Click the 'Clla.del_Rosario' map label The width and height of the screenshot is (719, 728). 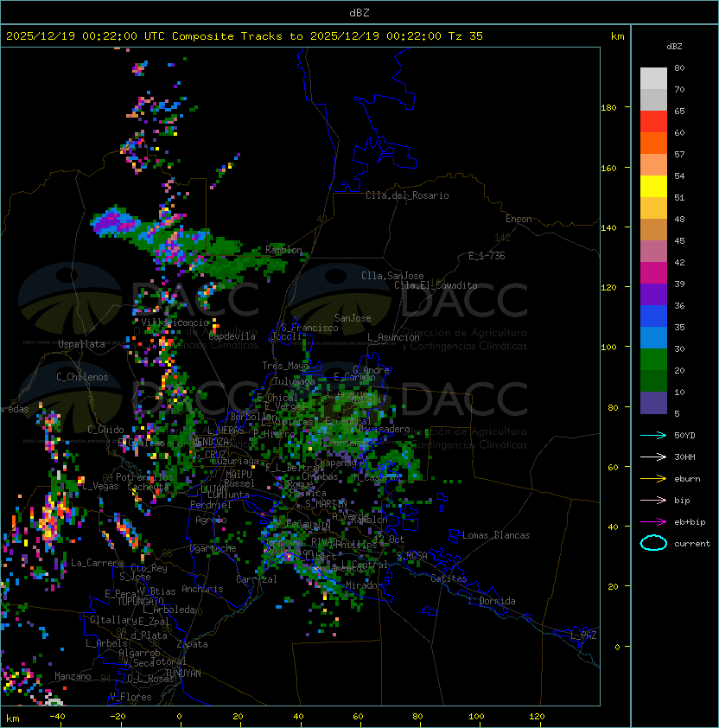(x=407, y=195)
